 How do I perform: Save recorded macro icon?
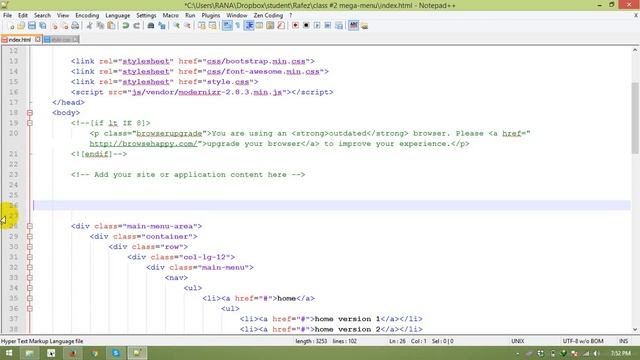coord(339,26)
